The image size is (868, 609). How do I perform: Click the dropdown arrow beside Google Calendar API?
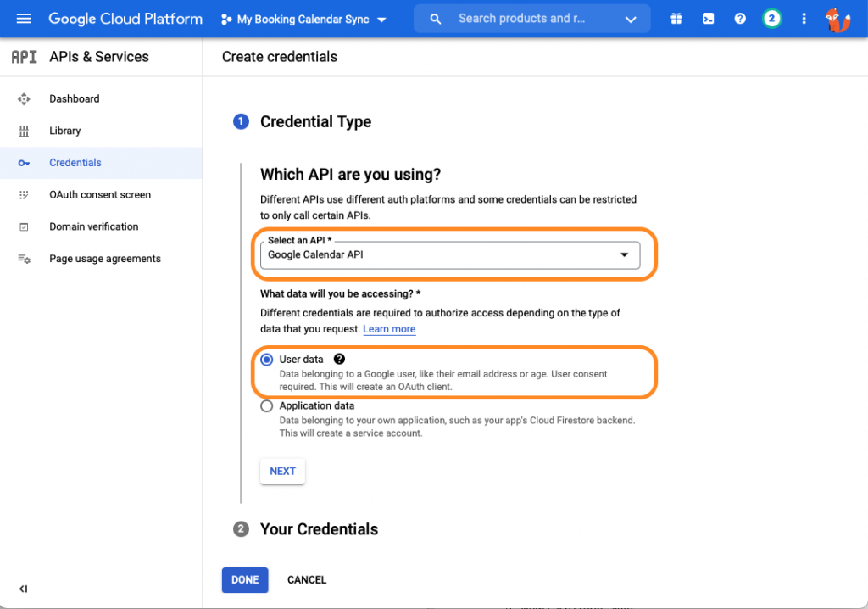tap(625, 255)
